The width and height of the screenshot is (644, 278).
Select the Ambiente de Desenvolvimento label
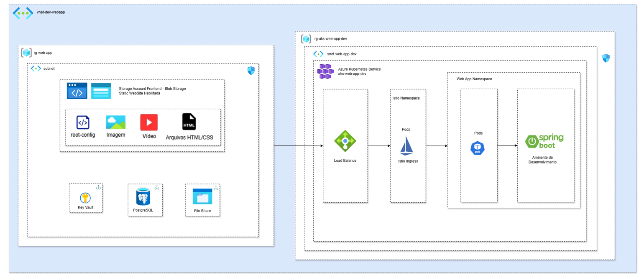[x=542, y=160]
